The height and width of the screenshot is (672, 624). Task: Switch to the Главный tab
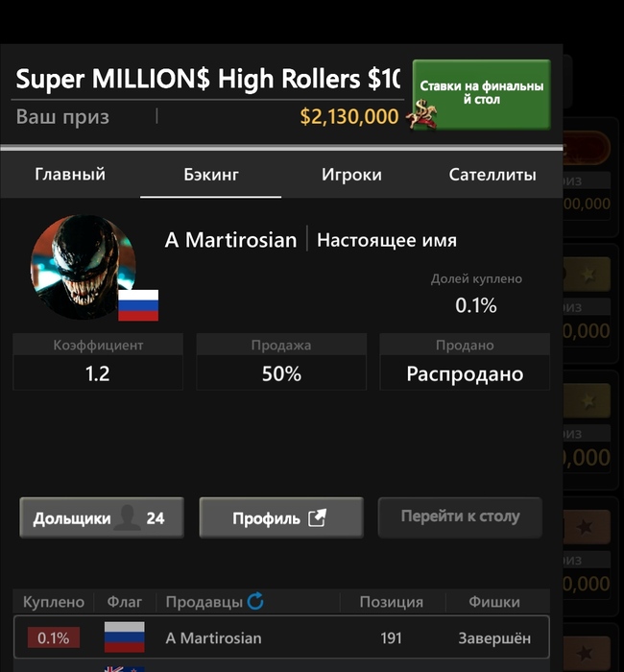[70, 175]
